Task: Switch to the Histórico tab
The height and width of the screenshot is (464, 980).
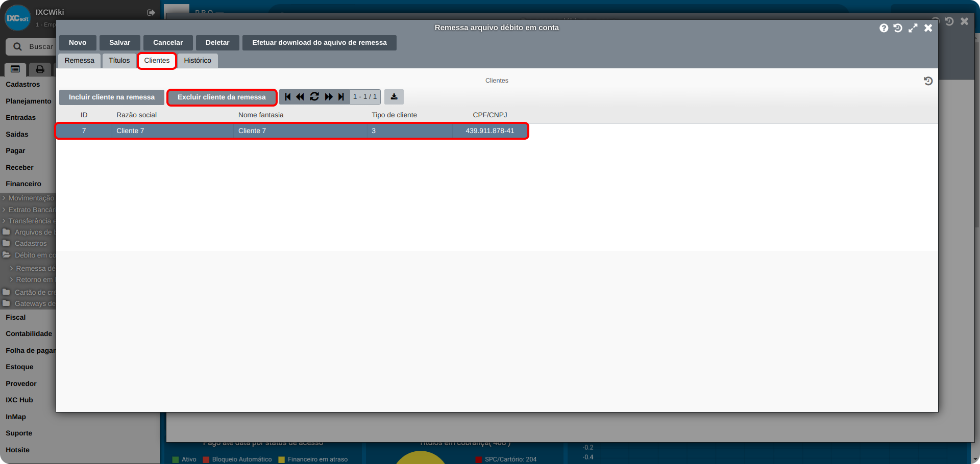Action: 198,61
